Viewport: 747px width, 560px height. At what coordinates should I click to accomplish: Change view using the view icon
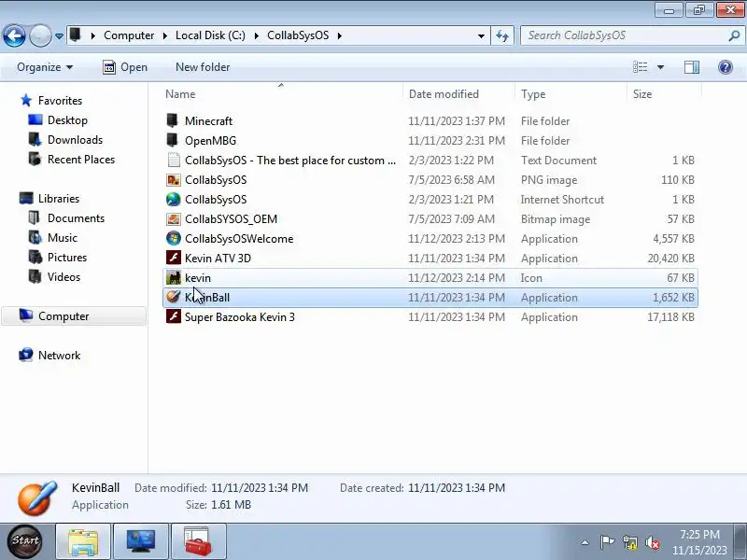640,67
